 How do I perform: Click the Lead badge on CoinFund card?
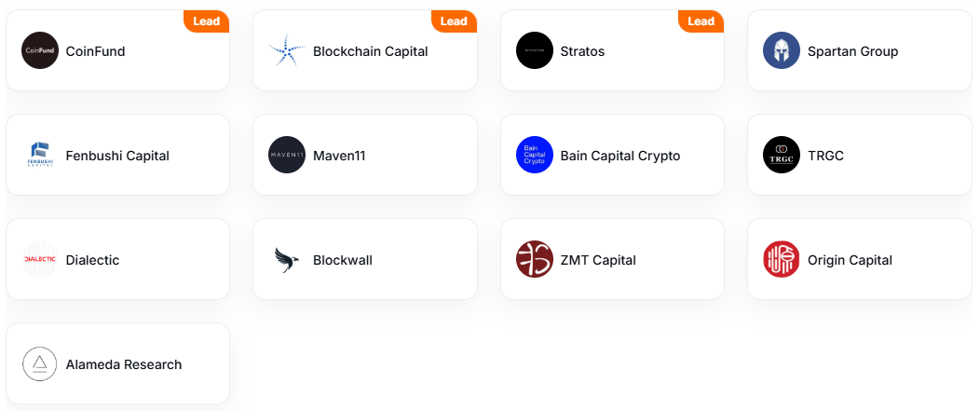pyautogui.click(x=206, y=21)
